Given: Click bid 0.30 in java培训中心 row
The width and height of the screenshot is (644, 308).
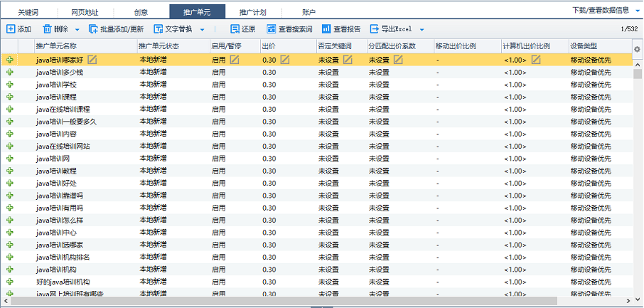Looking at the screenshot, I should (269, 233).
